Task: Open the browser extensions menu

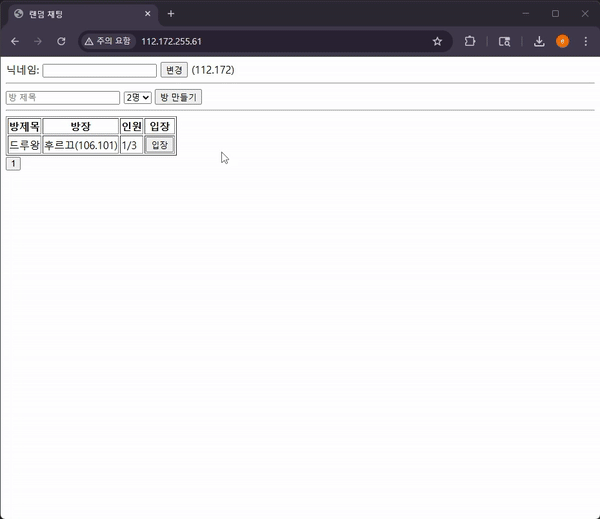Action: point(470,41)
